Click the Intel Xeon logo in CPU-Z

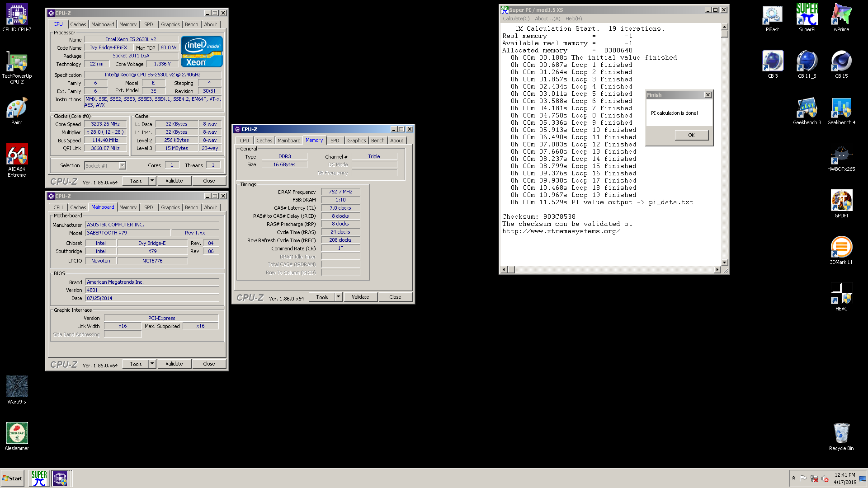202,52
